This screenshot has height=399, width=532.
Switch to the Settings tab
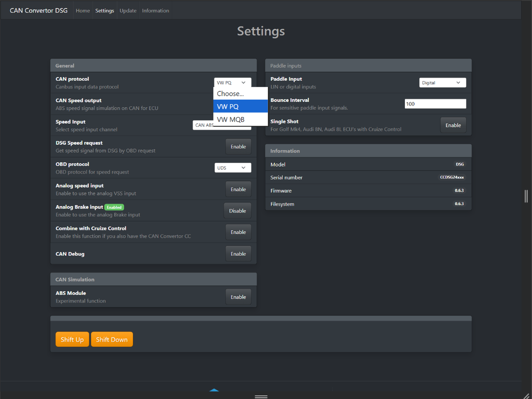pyautogui.click(x=104, y=11)
